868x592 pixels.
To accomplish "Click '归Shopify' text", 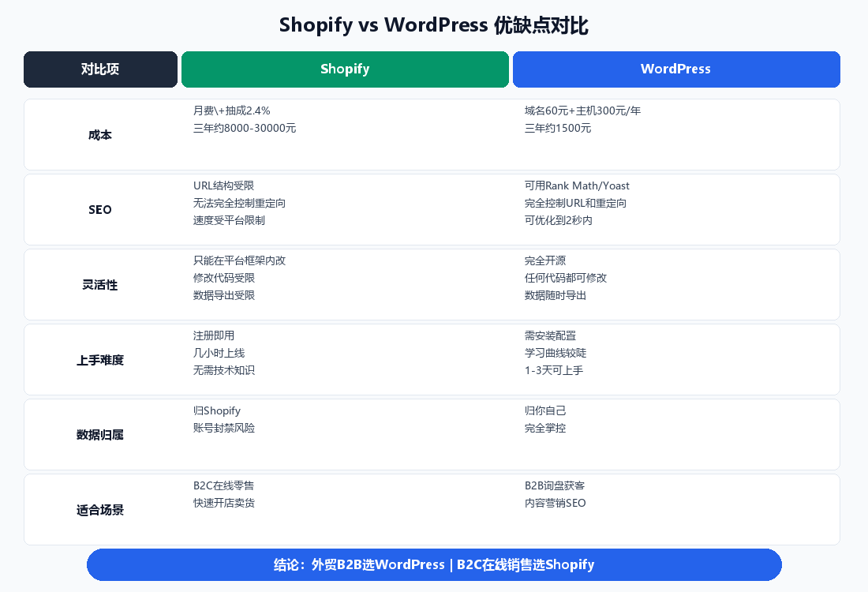I will tap(216, 410).
